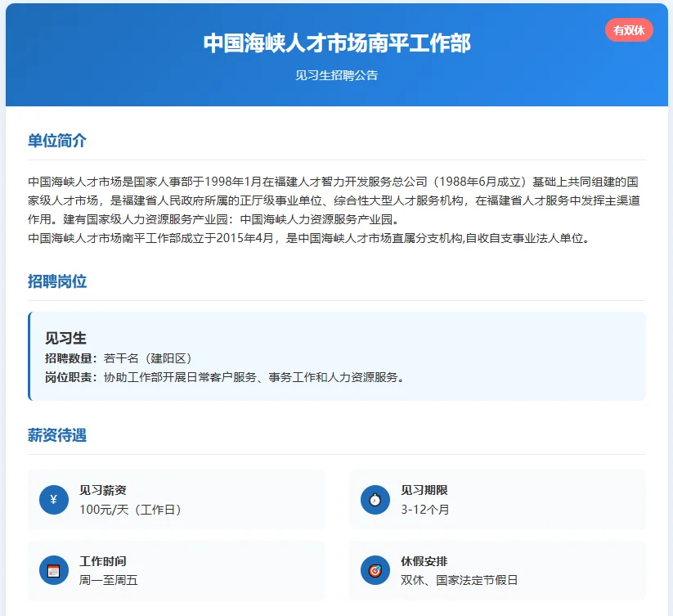
Task: Select the 3-12个月 duration text
Action: 426,510
